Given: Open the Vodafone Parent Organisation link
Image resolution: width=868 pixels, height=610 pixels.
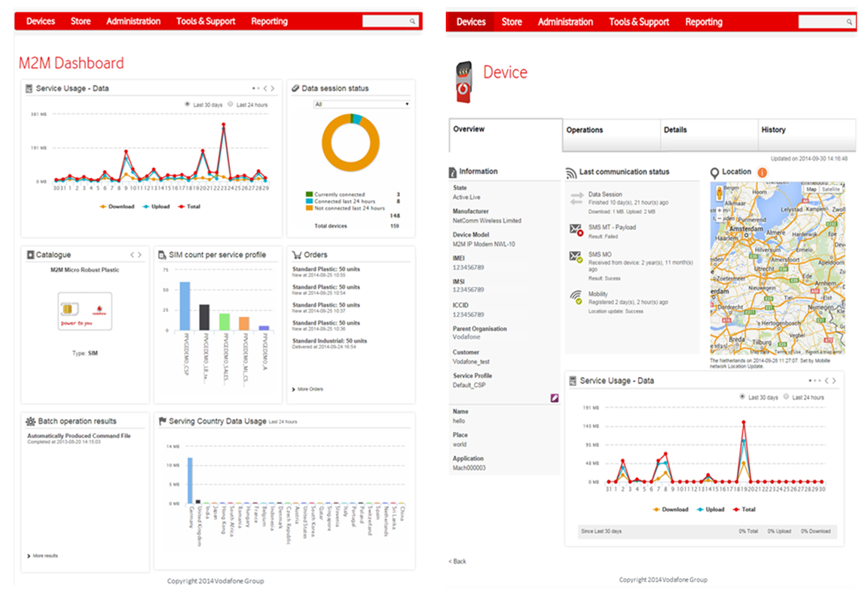Looking at the screenshot, I should click(466, 337).
